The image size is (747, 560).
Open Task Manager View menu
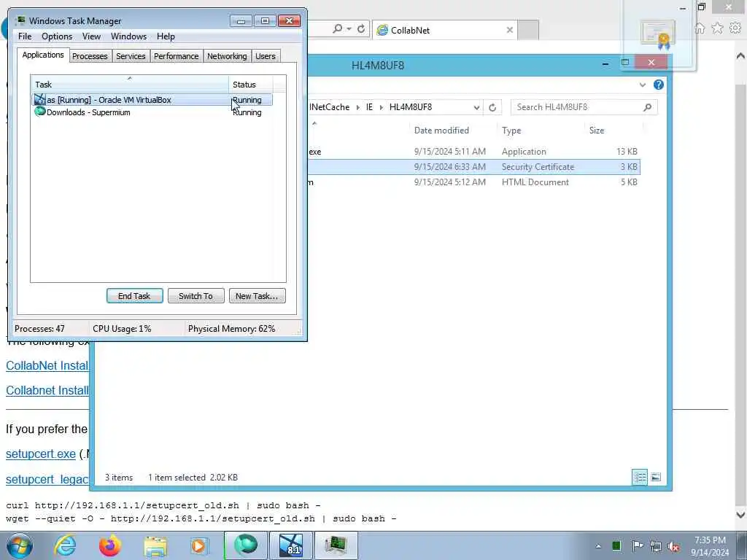tap(91, 36)
